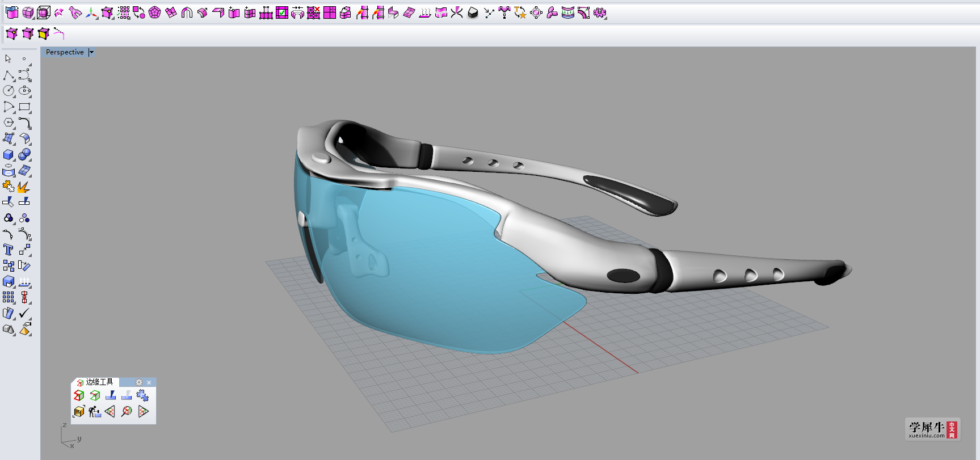
Task: Toggle vertex selection mode pink cube
Action: coord(12,34)
